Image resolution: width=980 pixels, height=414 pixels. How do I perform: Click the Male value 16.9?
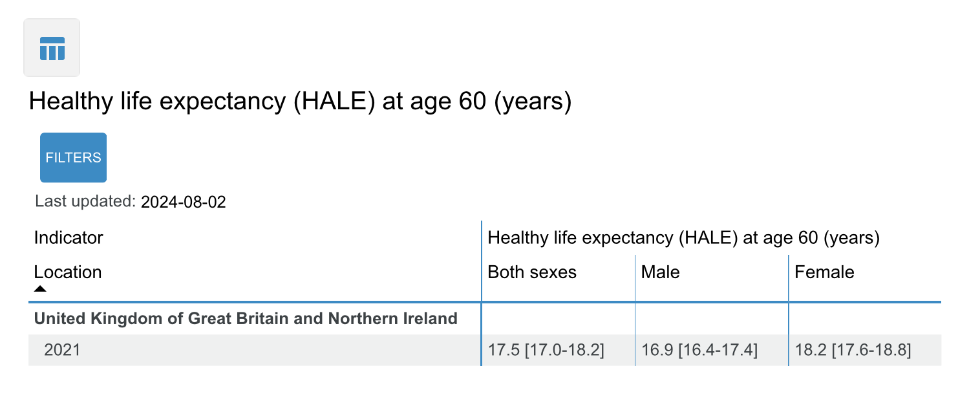coord(699,351)
